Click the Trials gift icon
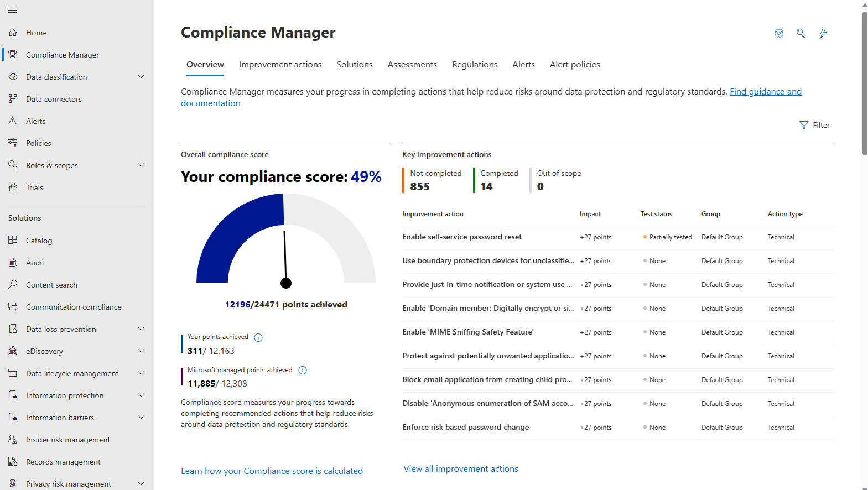Viewport: 868px width, 490px height. 13,187
